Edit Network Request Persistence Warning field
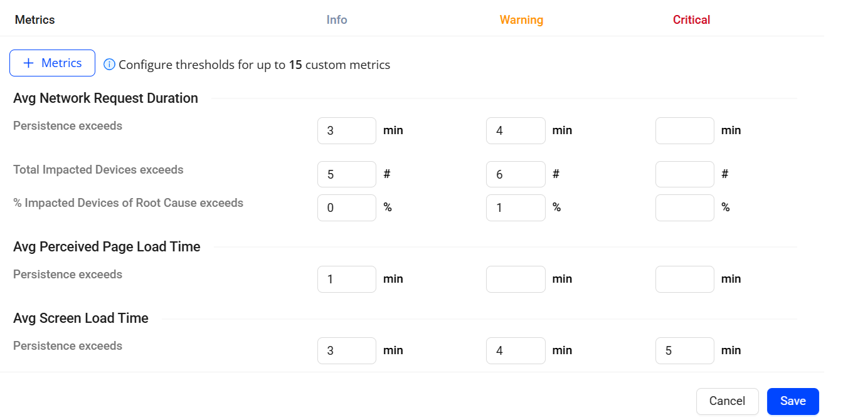This screenshot has height=420, width=868. [x=516, y=130]
